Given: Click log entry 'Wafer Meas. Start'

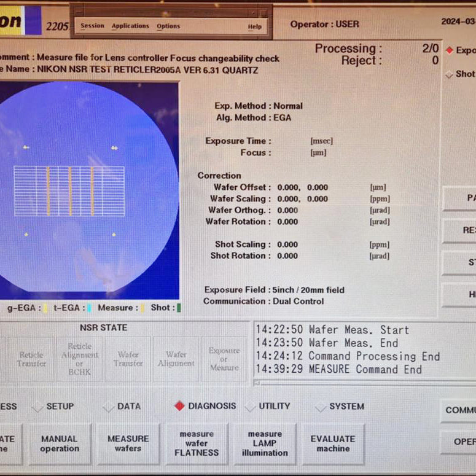Looking at the screenshot, I should (332, 330).
